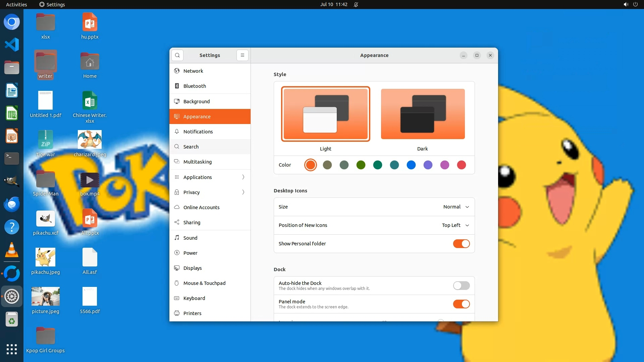Click the volume icon in top bar
The height and width of the screenshot is (362, 644).
click(626, 4)
